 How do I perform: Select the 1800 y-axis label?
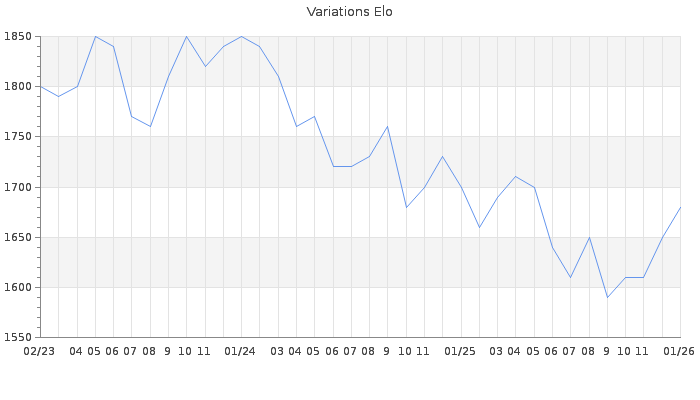(x=17, y=87)
